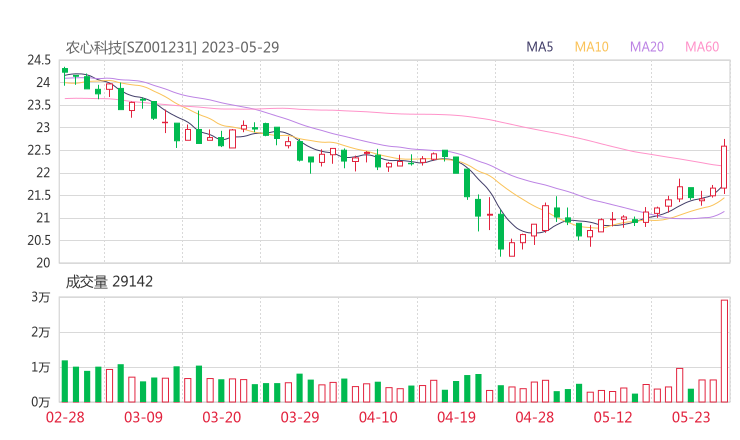740x440 pixels.
Task: Click the 03-09 date axis label
Action: 143,417
